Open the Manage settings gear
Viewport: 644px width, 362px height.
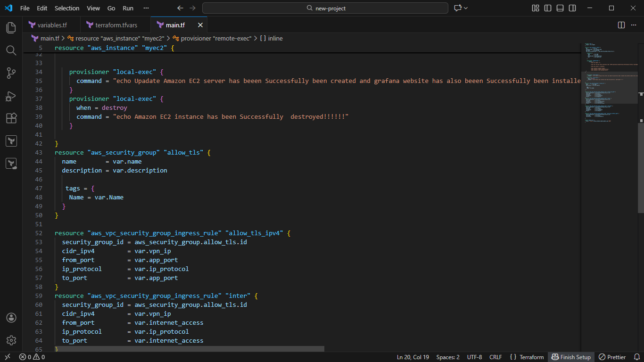tap(11, 340)
